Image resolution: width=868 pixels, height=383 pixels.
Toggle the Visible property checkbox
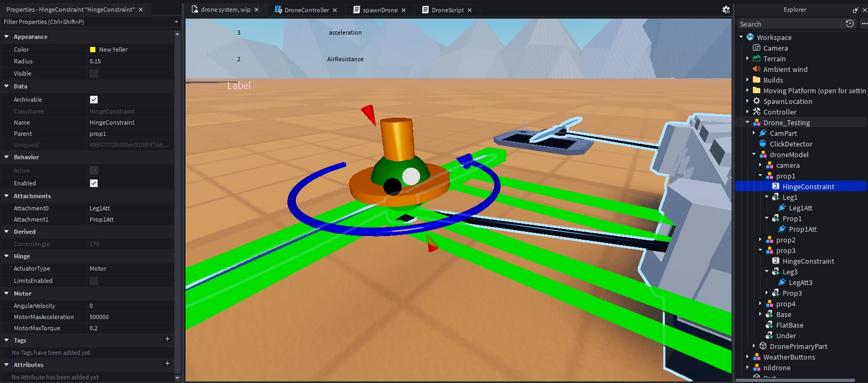94,74
